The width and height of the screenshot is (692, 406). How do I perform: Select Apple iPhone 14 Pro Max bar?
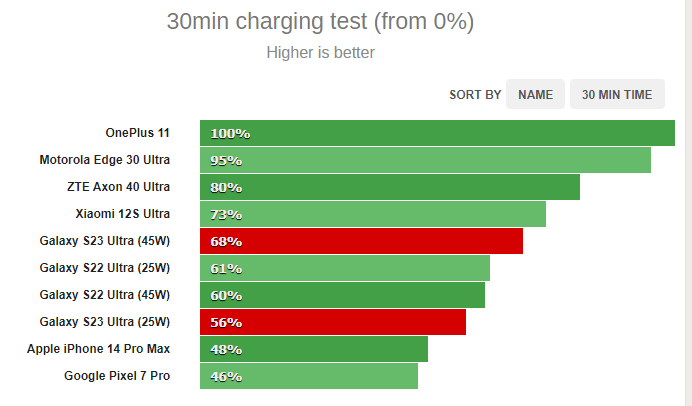(x=314, y=349)
